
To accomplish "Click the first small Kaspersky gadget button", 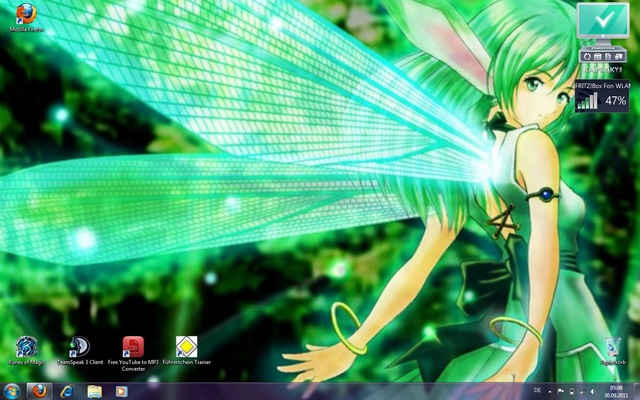I will (585, 57).
